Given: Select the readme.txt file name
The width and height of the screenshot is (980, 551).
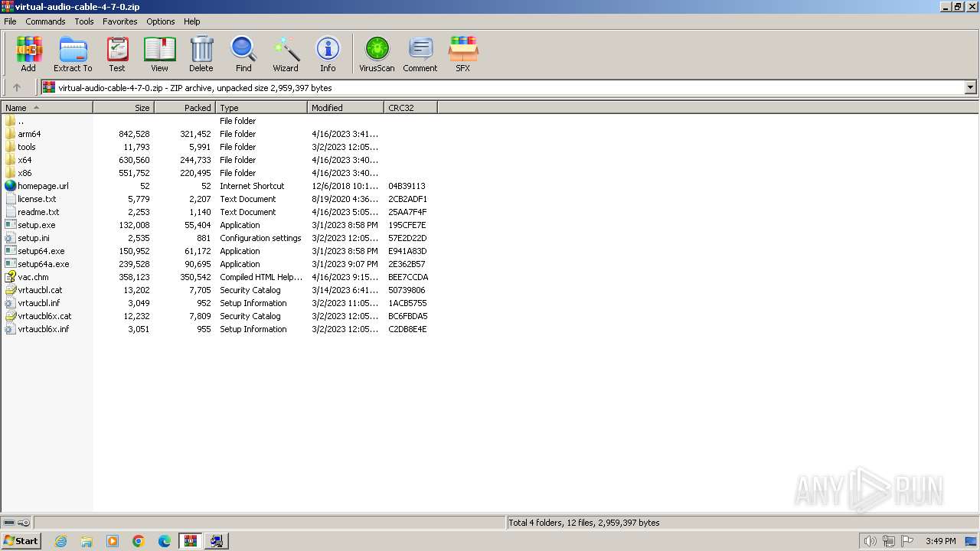Looking at the screenshot, I should tap(38, 212).
